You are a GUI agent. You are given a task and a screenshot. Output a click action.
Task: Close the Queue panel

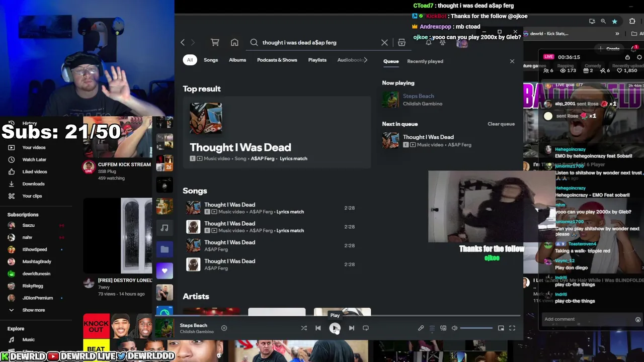pos(512,61)
